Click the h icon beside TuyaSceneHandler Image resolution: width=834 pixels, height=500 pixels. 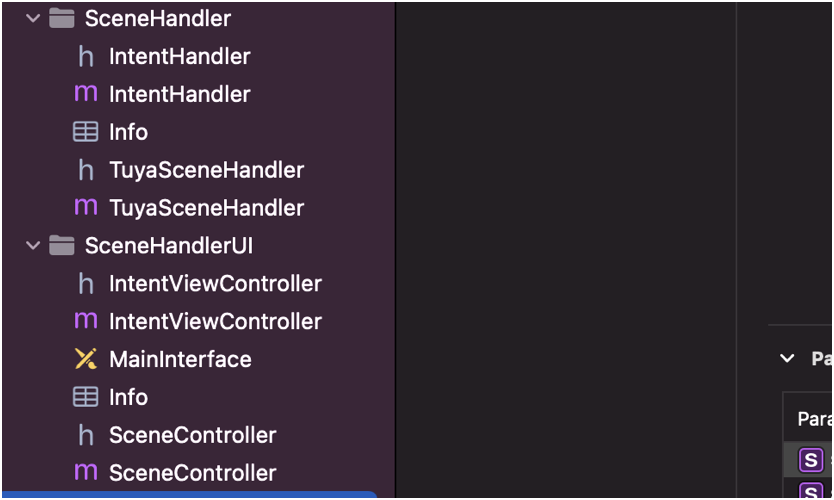(86, 170)
